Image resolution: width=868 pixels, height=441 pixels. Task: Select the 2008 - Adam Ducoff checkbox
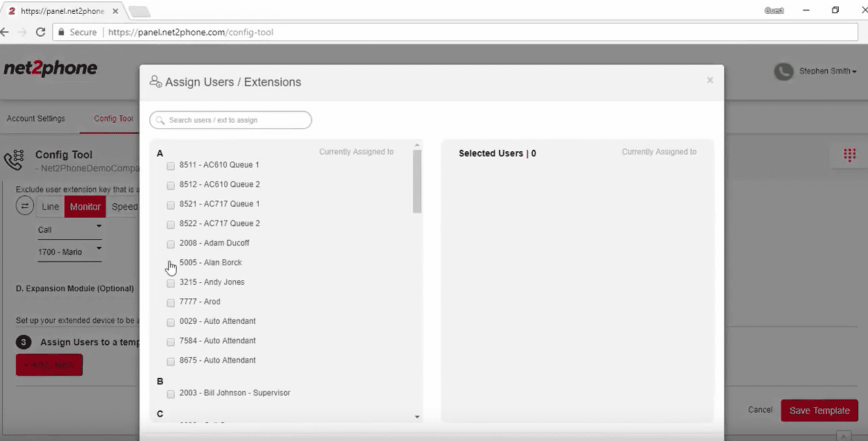[171, 244]
